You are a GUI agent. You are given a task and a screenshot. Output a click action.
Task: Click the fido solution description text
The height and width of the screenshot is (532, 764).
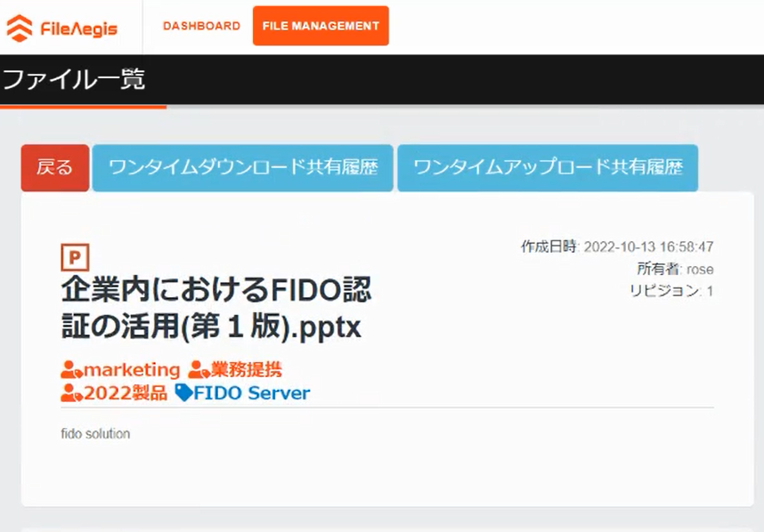(x=95, y=433)
